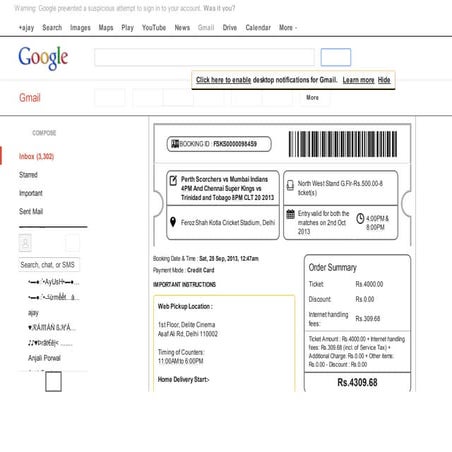Open the Gmail label dropdown
The height and width of the screenshot is (452, 452).
tap(30, 98)
